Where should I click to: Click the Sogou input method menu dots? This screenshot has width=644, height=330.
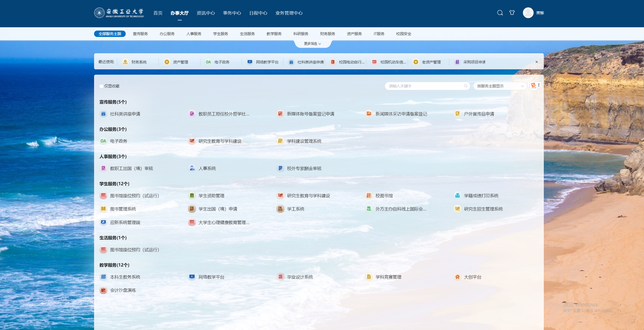coord(539,85)
